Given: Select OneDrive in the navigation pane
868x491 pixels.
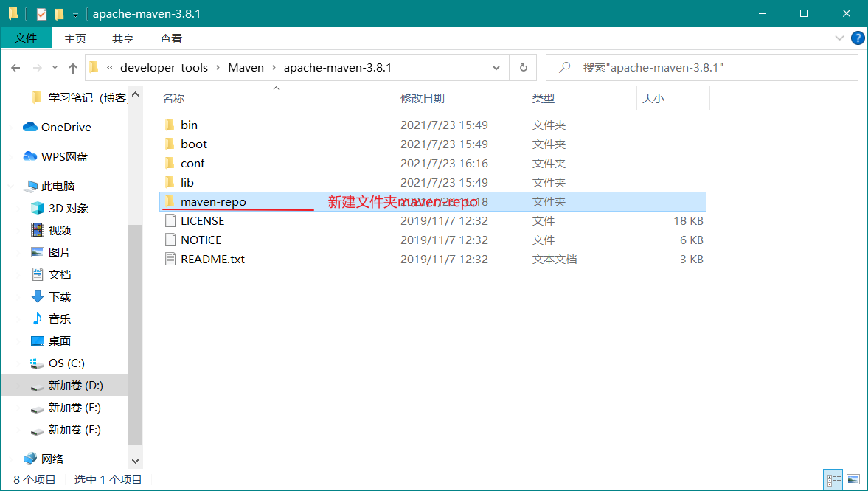Looking at the screenshot, I should (66, 127).
